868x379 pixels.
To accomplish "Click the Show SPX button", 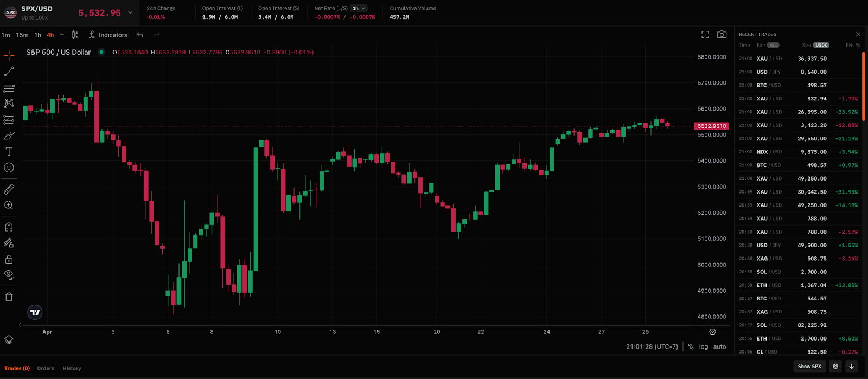I will [809, 366].
